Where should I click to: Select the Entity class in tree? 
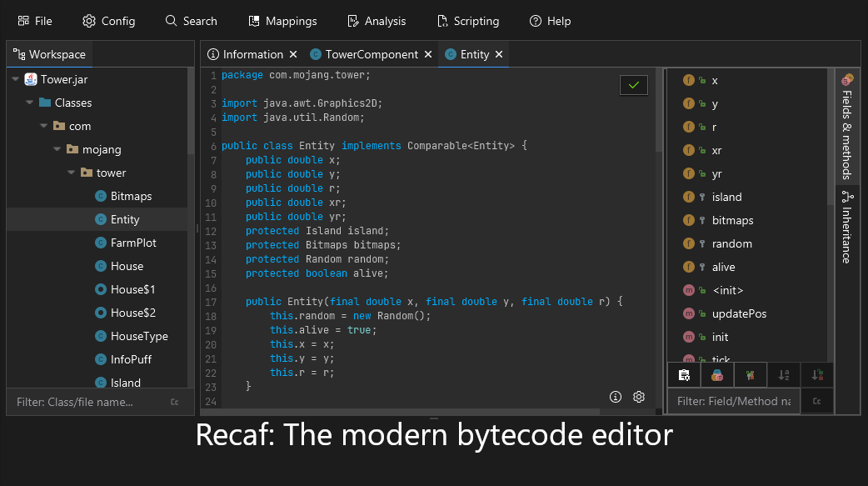click(97, 219)
